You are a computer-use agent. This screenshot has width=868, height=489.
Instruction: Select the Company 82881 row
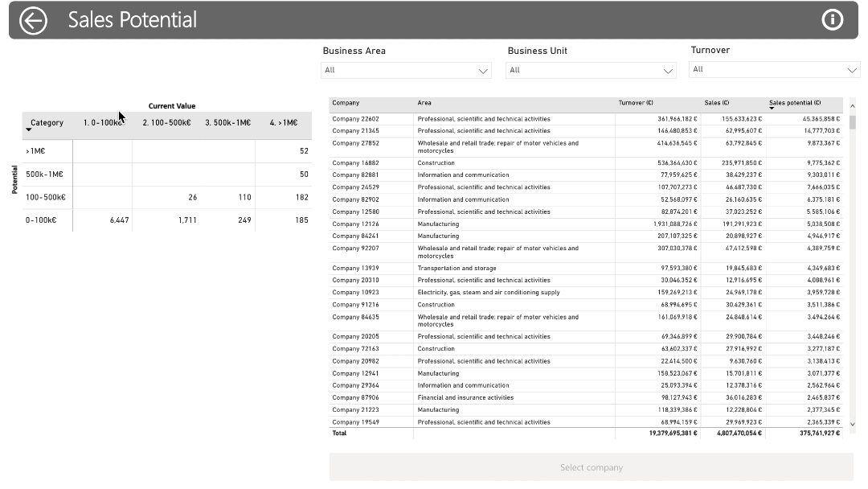coord(586,175)
